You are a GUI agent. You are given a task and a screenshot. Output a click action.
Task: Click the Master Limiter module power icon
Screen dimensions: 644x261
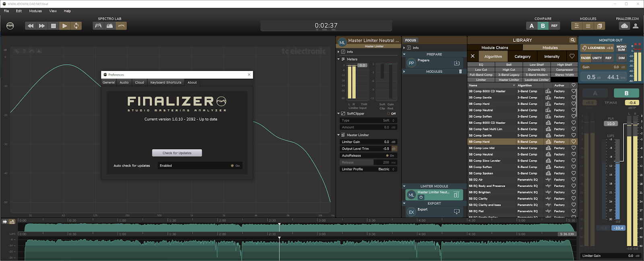click(421, 197)
